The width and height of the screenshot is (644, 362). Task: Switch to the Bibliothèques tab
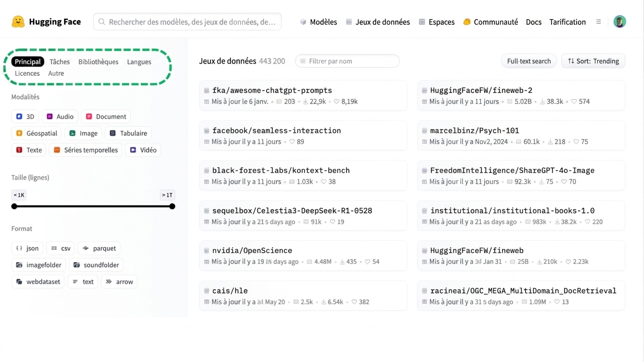(98, 62)
